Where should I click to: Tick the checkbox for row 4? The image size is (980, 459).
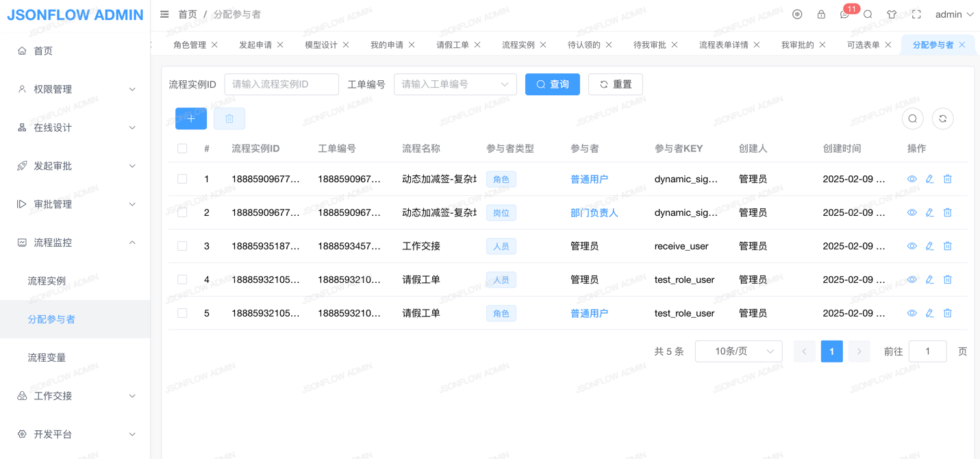[182, 280]
